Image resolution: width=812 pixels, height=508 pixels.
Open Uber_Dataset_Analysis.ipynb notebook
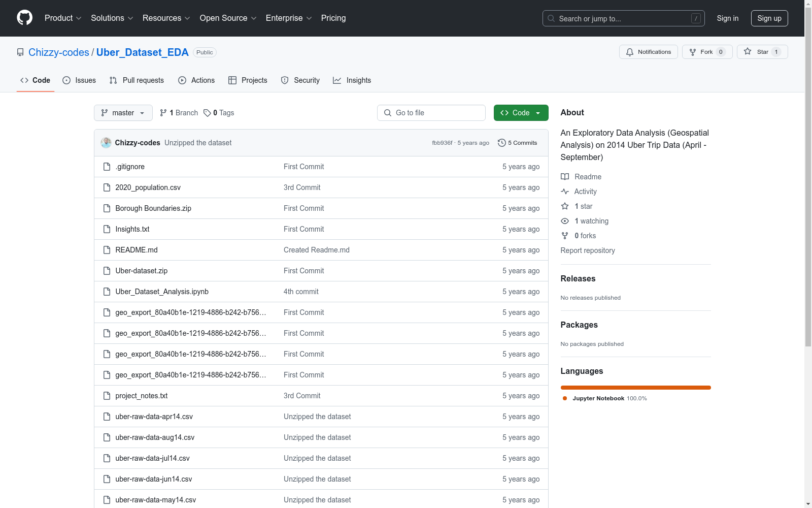[162, 292]
